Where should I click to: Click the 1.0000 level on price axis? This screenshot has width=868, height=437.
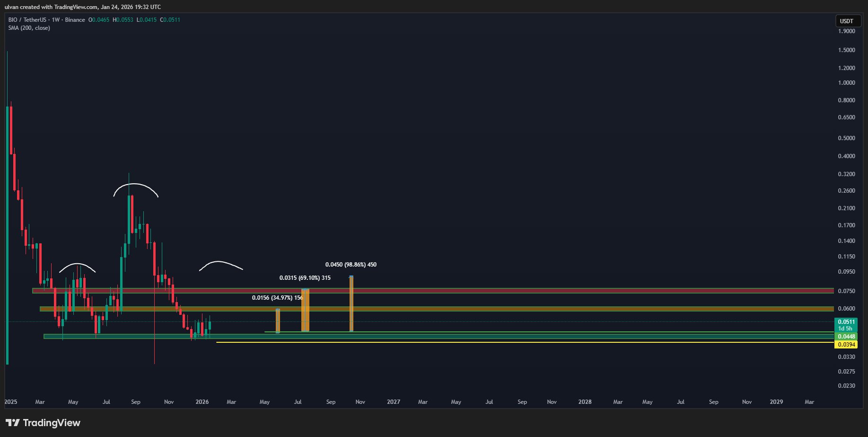(x=846, y=83)
